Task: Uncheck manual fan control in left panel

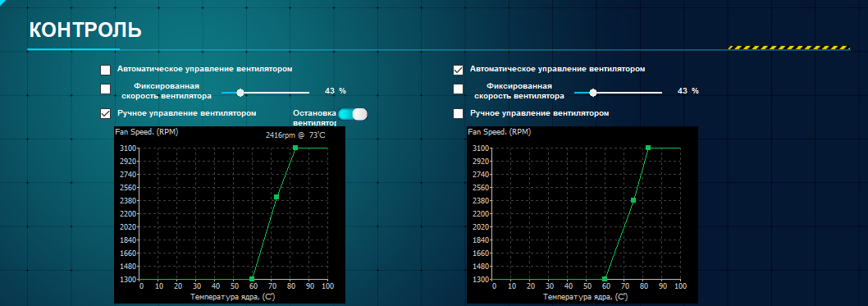Action: tap(105, 113)
